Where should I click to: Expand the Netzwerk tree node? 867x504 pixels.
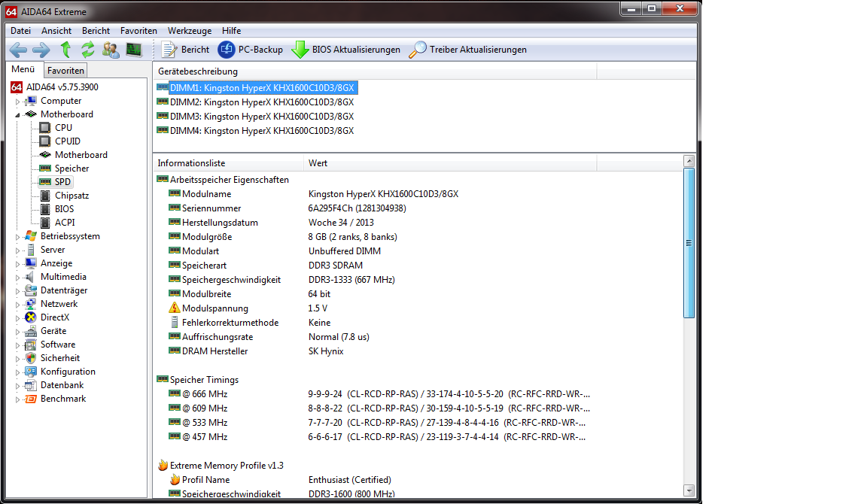18,305
